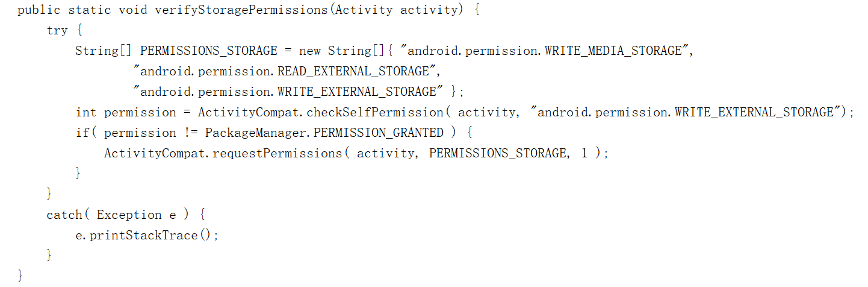This screenshot has width=868, height=287.
Task: Click the e.printStackTrace() statement
Action: 147,235
